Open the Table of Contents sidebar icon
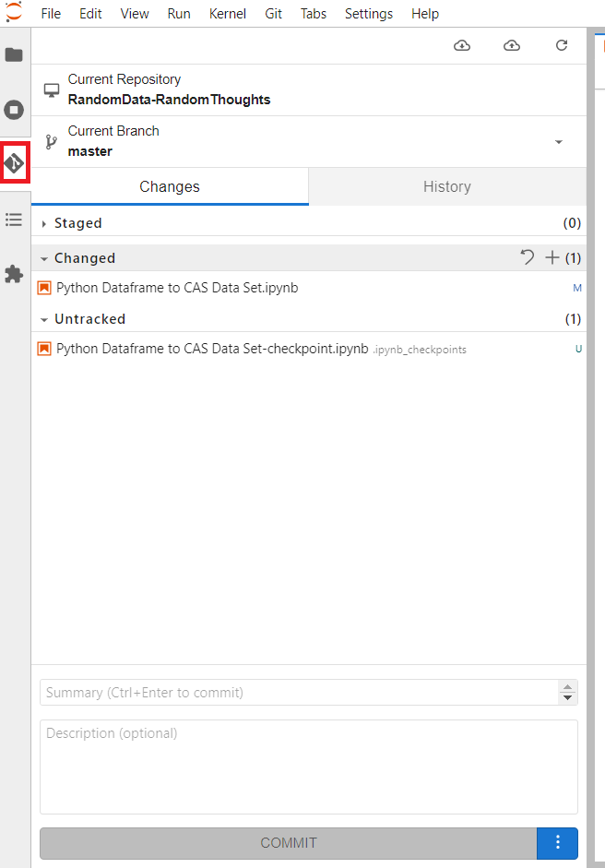Viewport: 605px width, 868px height. coord(14,220)
